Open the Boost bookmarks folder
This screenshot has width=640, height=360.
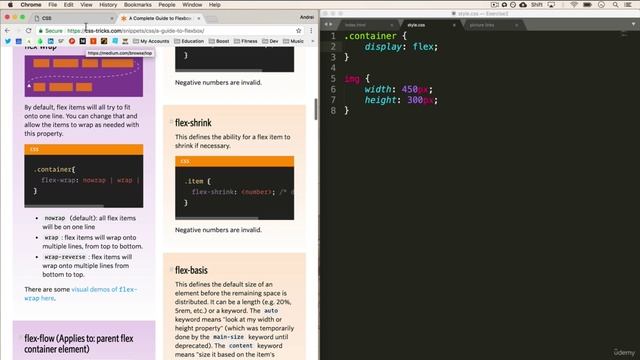[219, 41]
